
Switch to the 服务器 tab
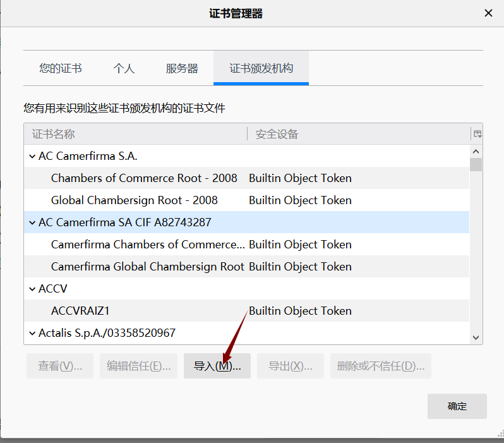(x=182, y=68)
